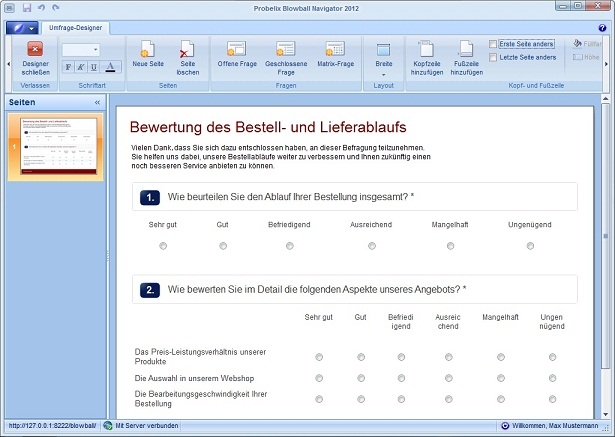Screen dimensions: 615x437
Task: Select the 'Sehr gut' radio button for question 1
Action: 163,245
